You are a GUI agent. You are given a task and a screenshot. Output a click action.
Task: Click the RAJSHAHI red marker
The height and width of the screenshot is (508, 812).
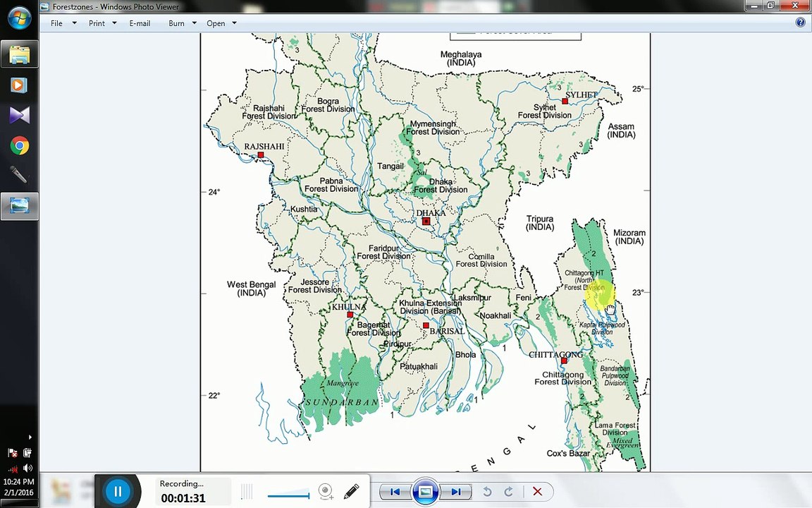coord(261,155)
